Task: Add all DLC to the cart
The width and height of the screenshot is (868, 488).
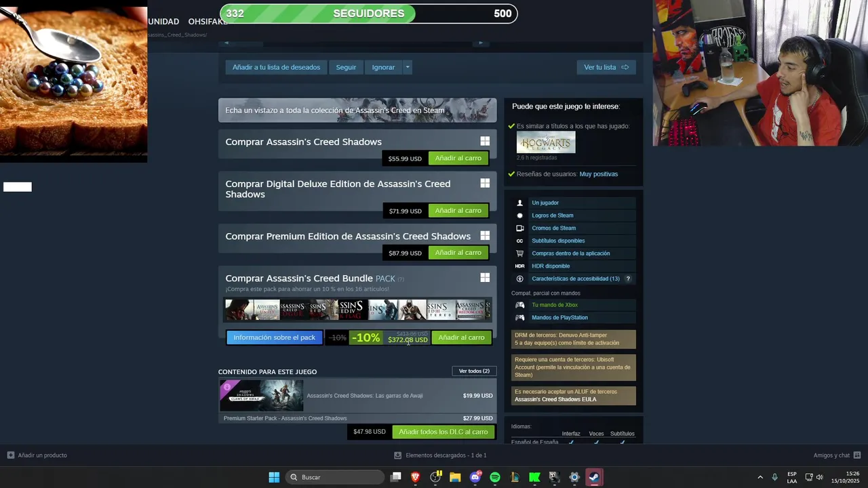Action: click(443, 432)
